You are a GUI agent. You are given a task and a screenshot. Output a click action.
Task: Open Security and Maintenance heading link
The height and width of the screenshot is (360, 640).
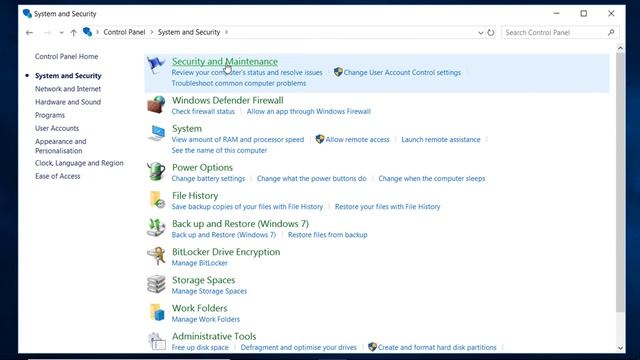pyautogui.click(x=224, y=61)
